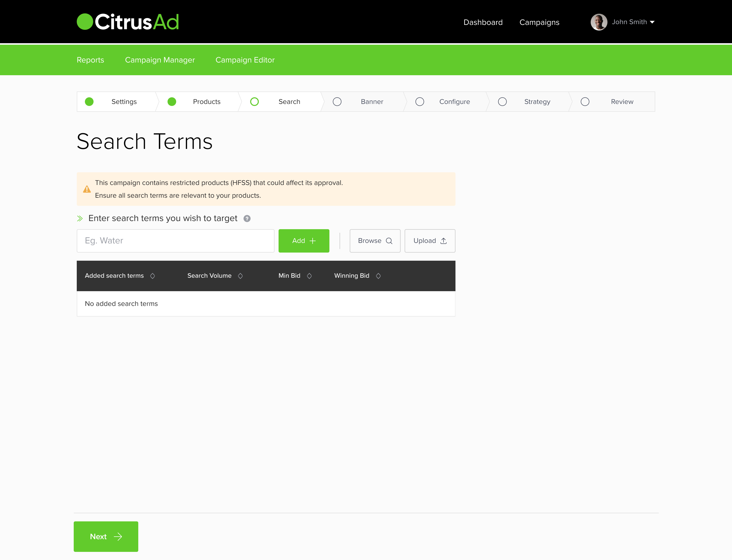Sort by Search Volume diamond icon

pos(240,276)
